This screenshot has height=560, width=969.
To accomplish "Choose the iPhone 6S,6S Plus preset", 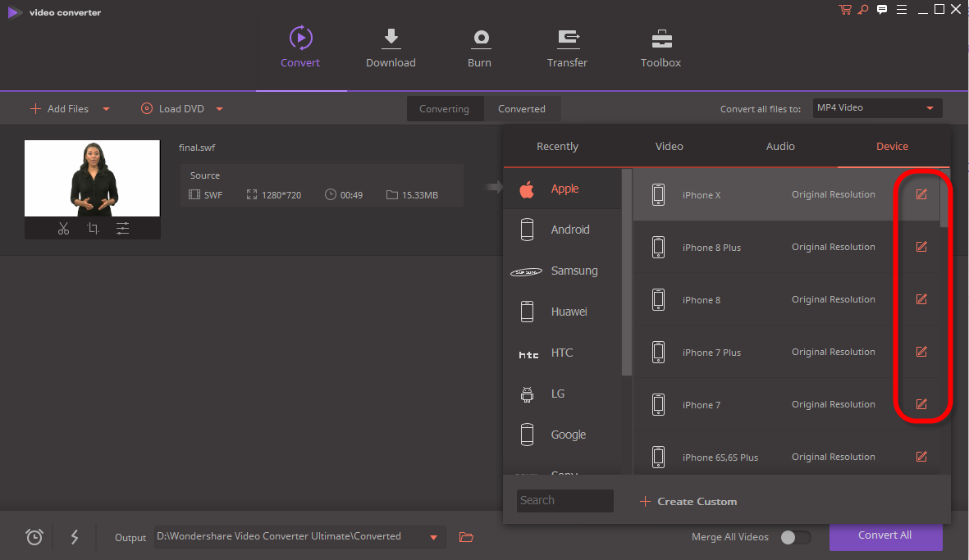I will (786, 453).
